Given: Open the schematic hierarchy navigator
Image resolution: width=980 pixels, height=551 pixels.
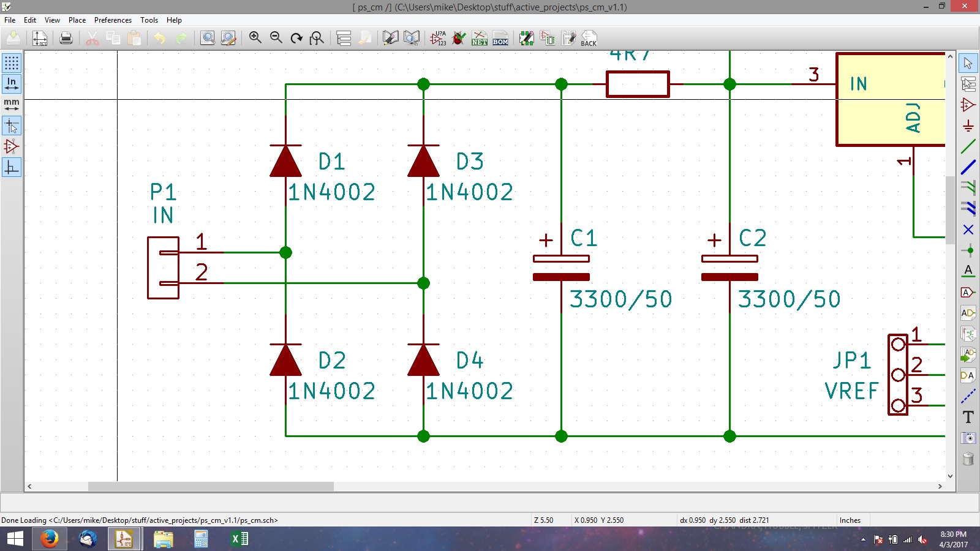Looking at the screenshot, I should coord(344,38).
